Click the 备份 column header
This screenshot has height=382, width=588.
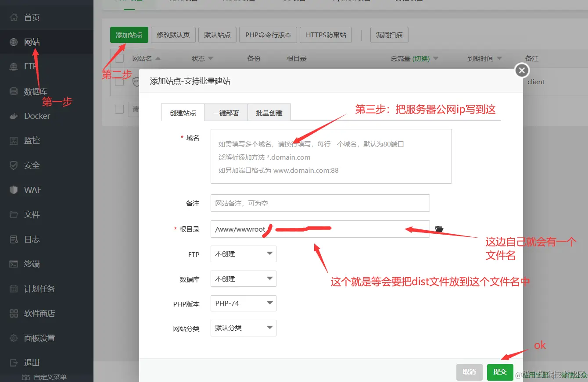(254, 58)
